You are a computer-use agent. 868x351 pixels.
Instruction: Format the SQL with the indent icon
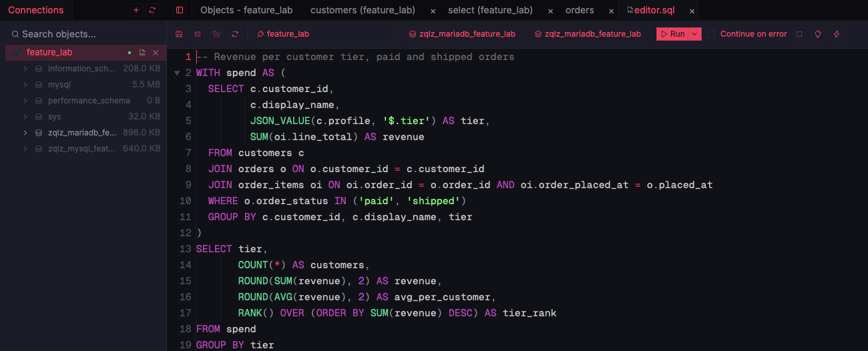(x=198, y=34)
